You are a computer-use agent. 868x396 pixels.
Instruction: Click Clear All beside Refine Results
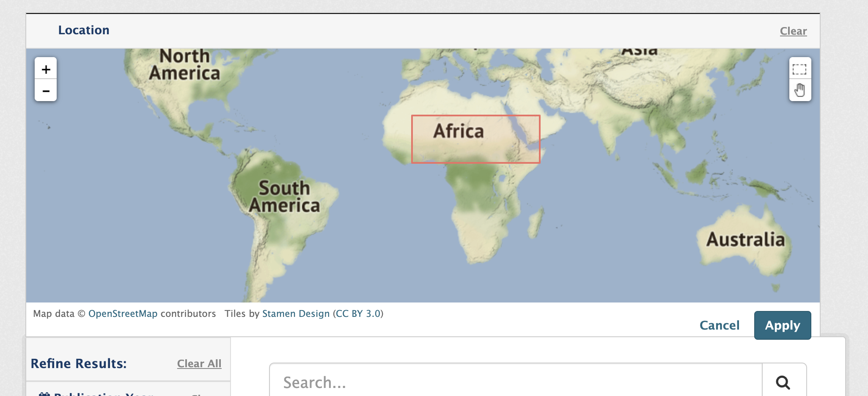tap(199, 363)
